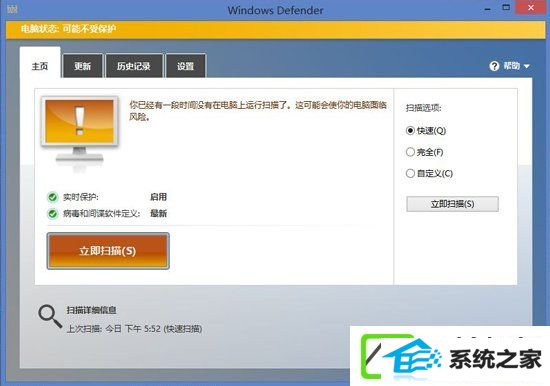Click the real-time protection green checkmark icon

pos(53,197)
